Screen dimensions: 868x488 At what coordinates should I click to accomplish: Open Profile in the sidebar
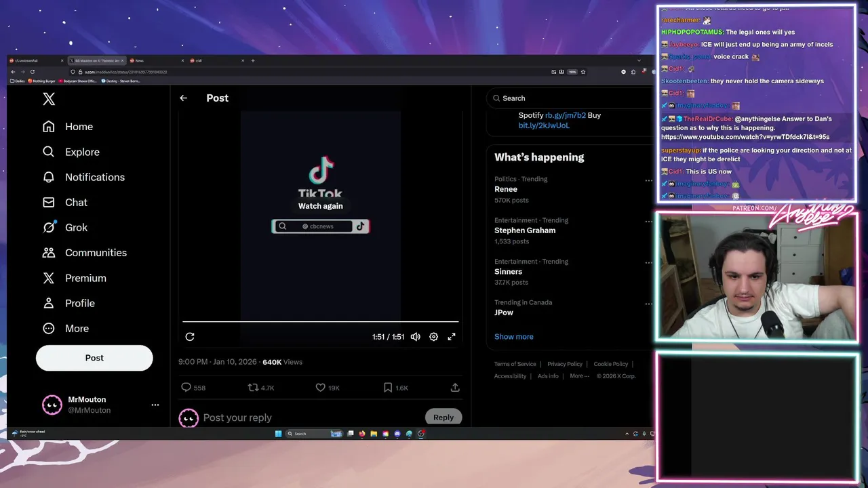point(69,303)
